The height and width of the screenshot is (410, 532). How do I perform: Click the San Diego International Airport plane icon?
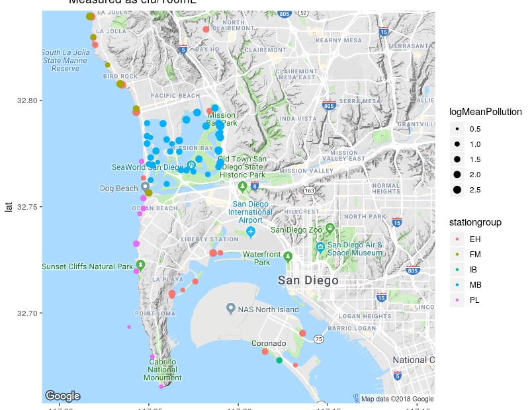pos(251,232)
